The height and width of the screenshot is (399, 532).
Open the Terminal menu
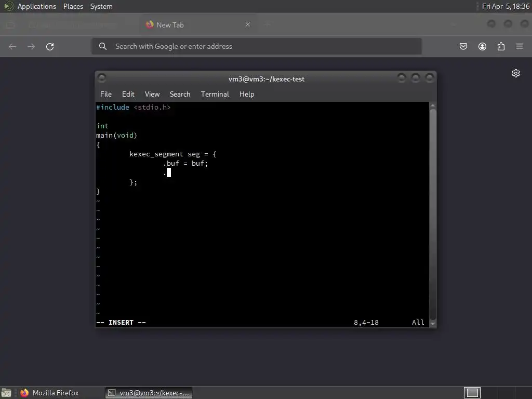pyautogui.click(x=215, y=95)
